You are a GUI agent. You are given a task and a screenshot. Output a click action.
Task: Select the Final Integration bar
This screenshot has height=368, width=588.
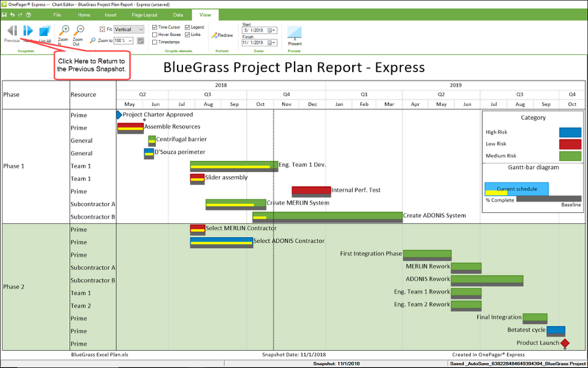point(535,319)
